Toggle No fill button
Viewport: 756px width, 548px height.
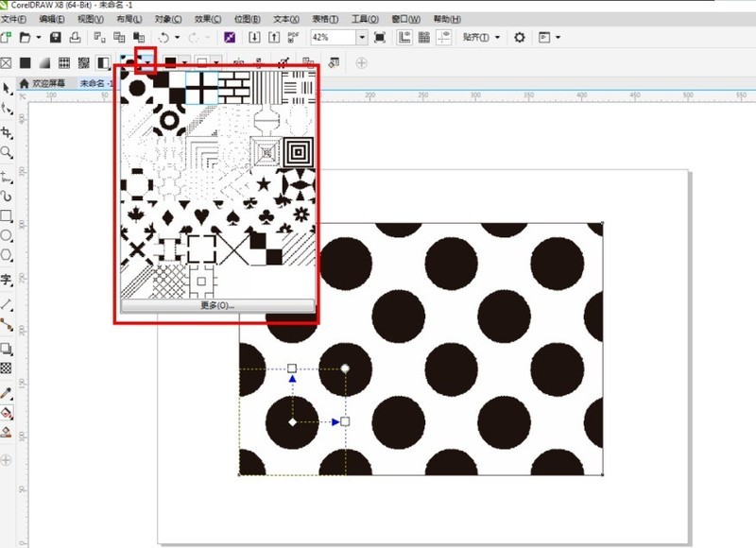pos(7,62)
